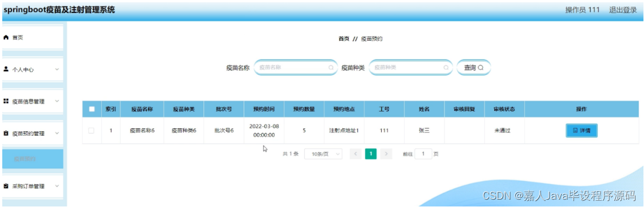
Task: Click the cell 疫苗名称6
Action: pyautogui.click(x=142, y=131)
